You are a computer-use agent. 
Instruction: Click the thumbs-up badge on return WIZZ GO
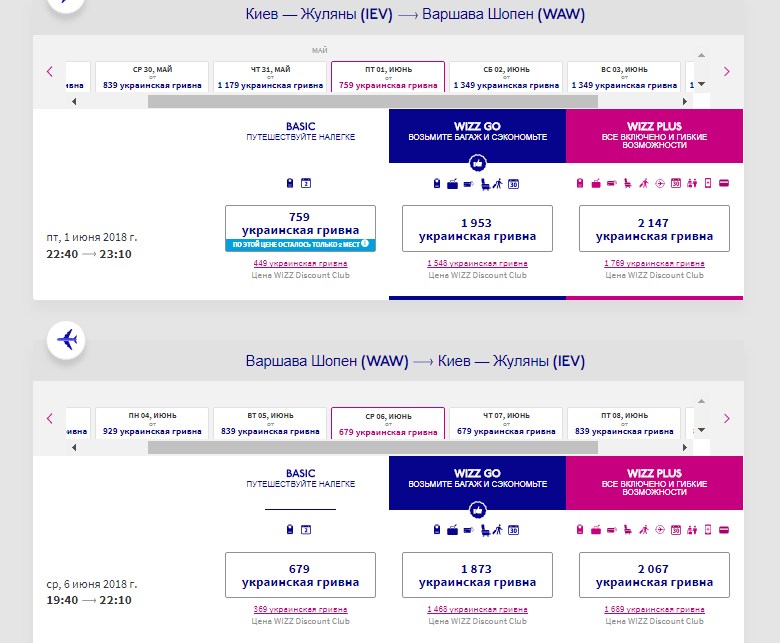477,509
